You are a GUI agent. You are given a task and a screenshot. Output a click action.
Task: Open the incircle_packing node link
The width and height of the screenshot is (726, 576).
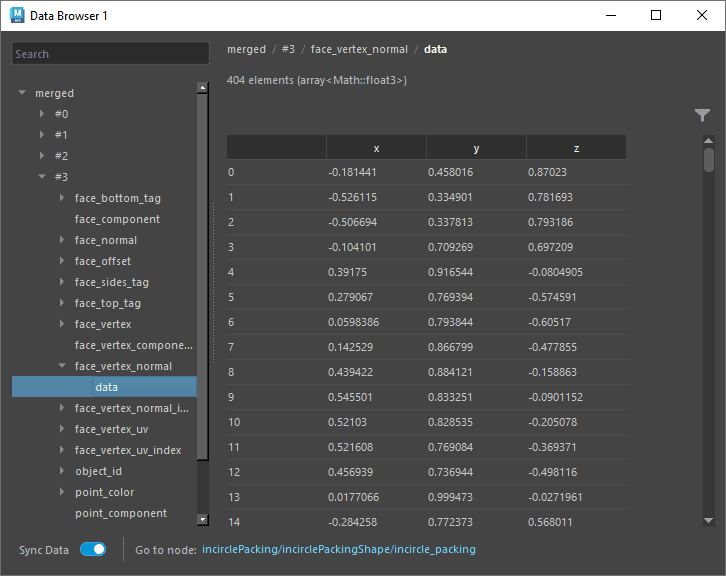[x=338, y=549]
